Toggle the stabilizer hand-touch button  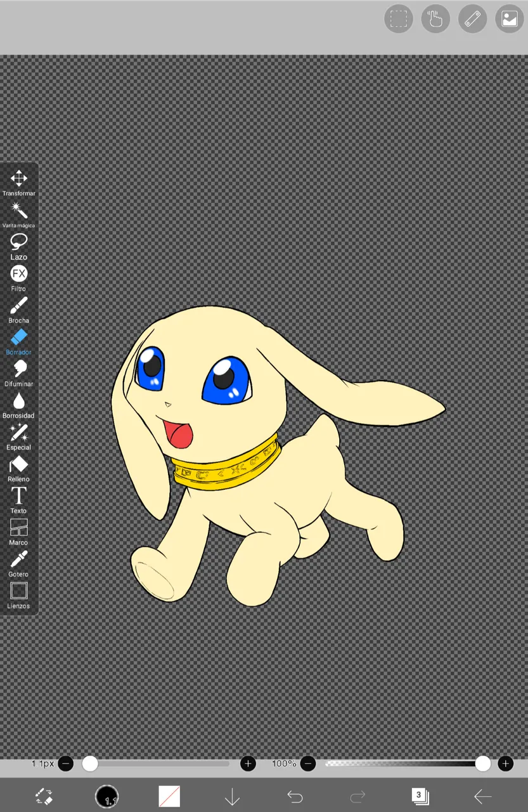pos(435,18)
